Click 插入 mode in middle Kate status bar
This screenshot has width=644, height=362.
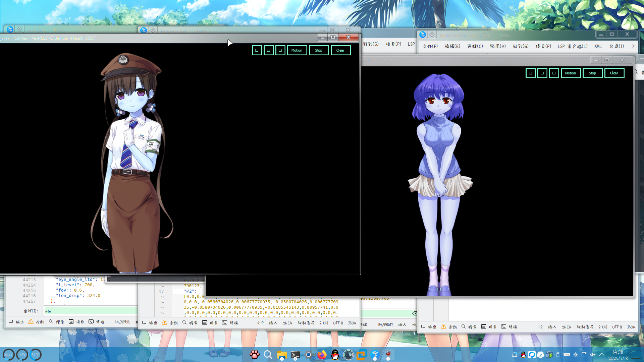tap(273, 323)
